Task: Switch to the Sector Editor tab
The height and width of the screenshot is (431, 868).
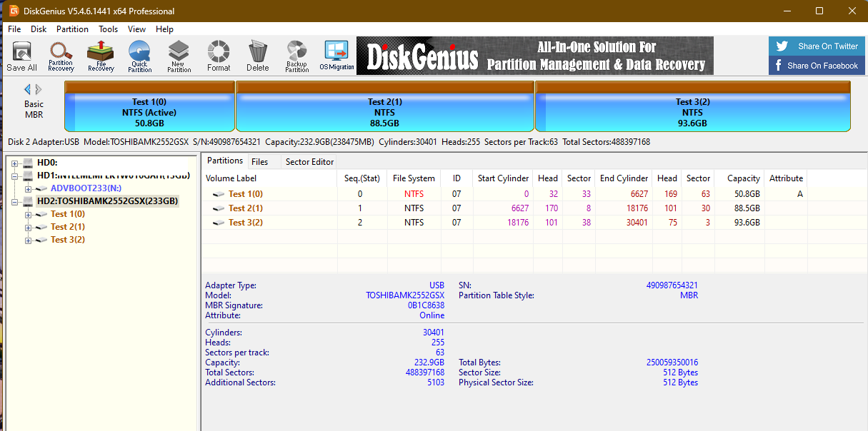Action: (309, 162)
